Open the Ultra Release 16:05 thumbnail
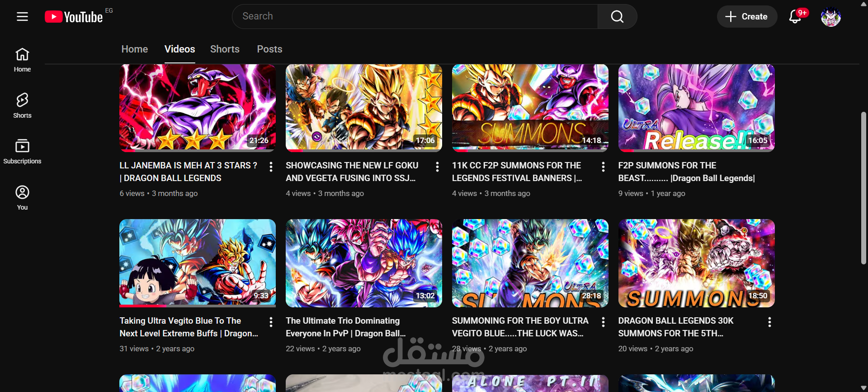868x392 pixels. pos(697,108)
